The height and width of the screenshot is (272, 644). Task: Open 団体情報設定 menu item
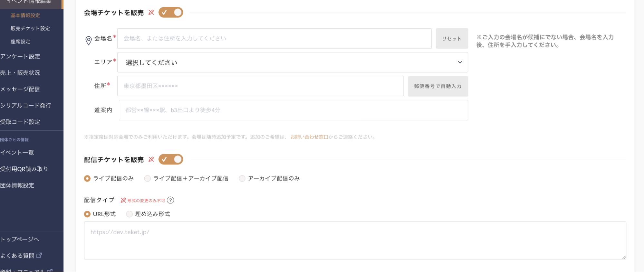point(17,185)
